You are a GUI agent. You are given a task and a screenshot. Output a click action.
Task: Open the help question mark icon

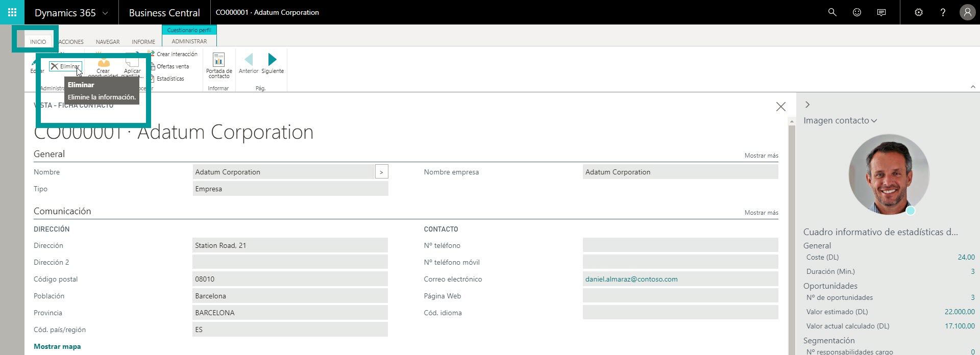pos(943,12)
